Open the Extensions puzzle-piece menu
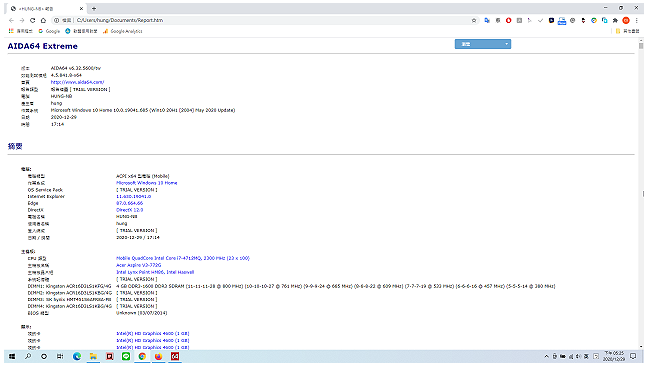 point(615,20)
